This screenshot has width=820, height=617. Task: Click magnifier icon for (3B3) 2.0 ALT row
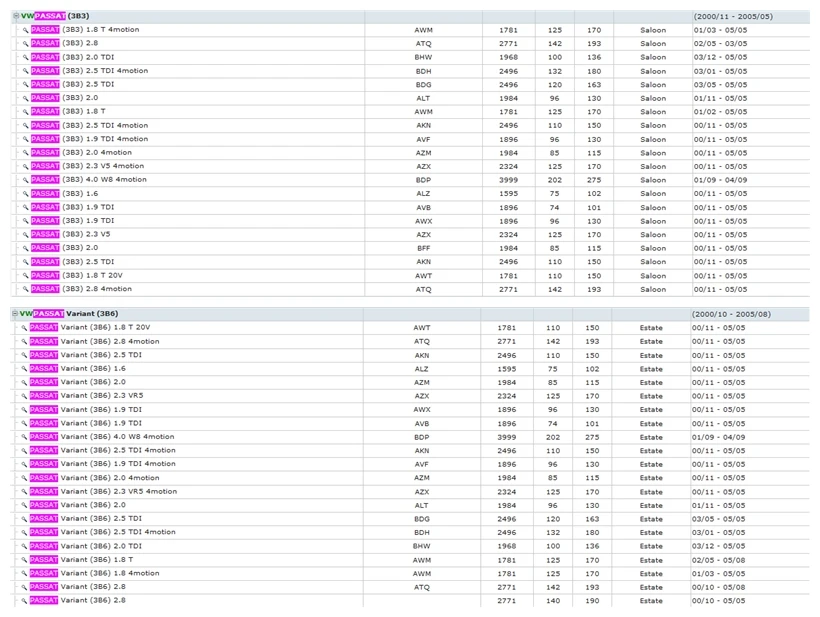[x=25, y=98]
